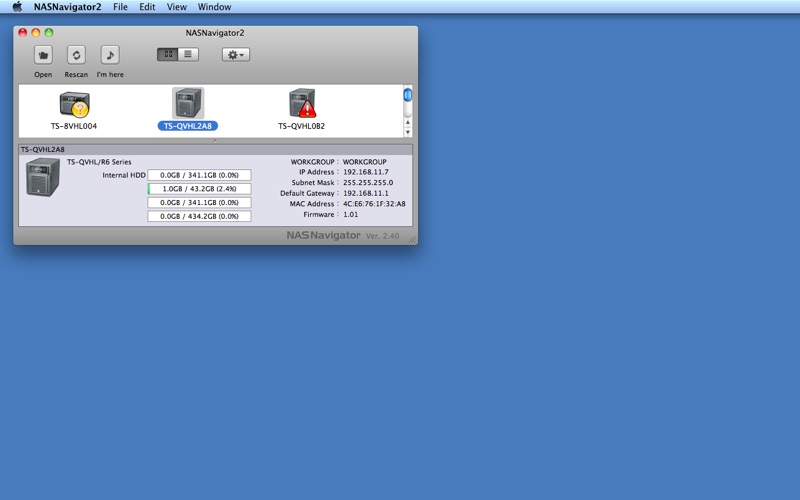This screenshot has width=800, height=500.
Task: Click the TS-QVHL/R6 Series text
Action: (99, 162)
